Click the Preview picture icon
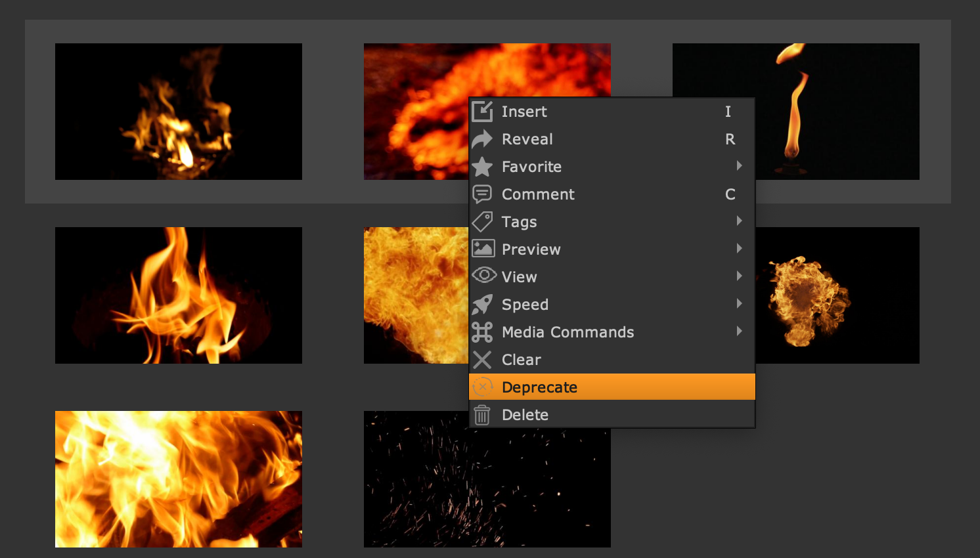The width and height of the screenshot is (980, 558). [x=483, y=249]
